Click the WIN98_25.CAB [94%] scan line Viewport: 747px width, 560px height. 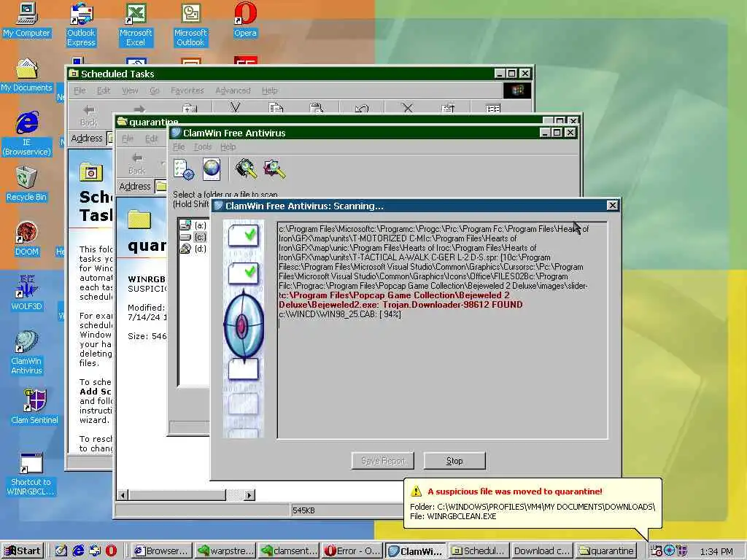tap(340, 314)
